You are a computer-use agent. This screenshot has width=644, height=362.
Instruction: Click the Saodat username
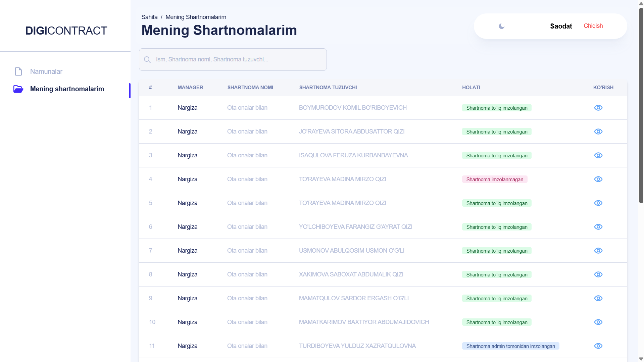[561, 26]
